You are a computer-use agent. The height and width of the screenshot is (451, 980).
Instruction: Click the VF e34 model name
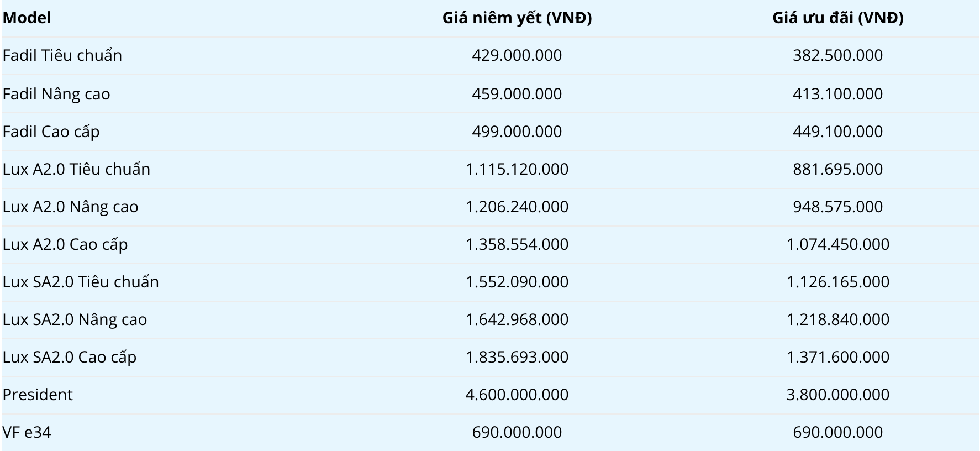pyautogui.click(x=27, y=432)
